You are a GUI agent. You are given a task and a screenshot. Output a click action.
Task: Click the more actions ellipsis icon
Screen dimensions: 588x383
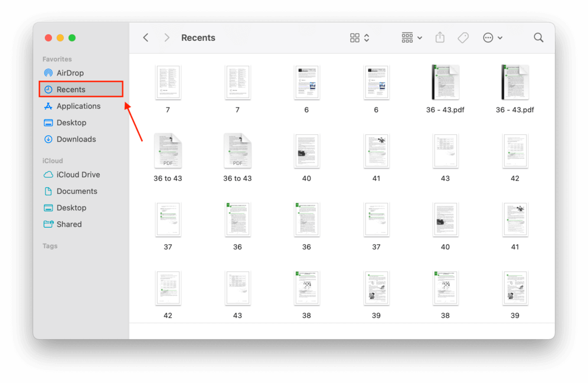click(488, 38)
